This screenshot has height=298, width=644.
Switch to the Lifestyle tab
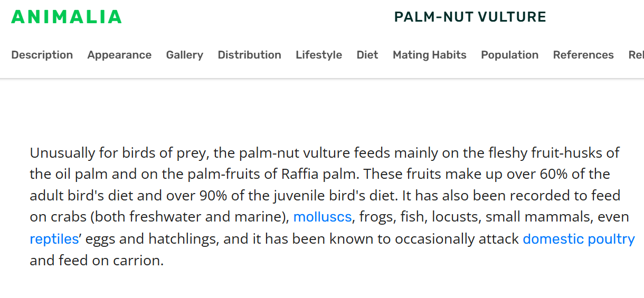pyautogui.click(x=319, y=55)
